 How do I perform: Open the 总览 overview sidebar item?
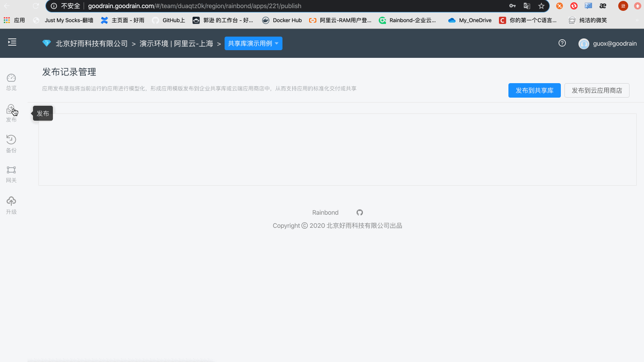click(x=11, y=82)
